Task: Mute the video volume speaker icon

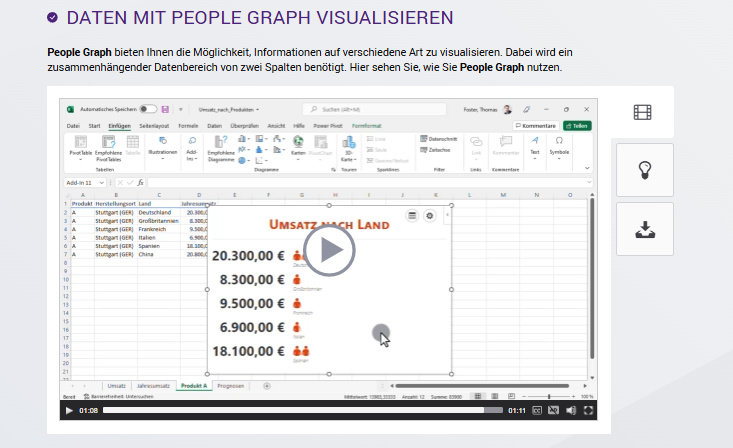Action: coord(571,411)
